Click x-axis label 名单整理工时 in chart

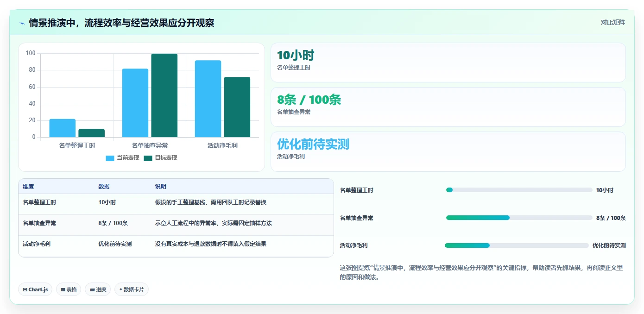click(x=77, y=145)
